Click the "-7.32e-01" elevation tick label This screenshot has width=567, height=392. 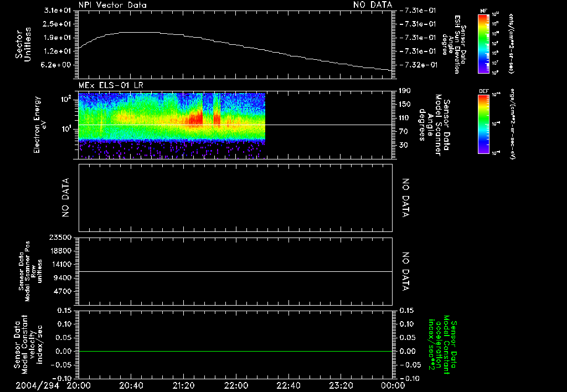(419, 65)
